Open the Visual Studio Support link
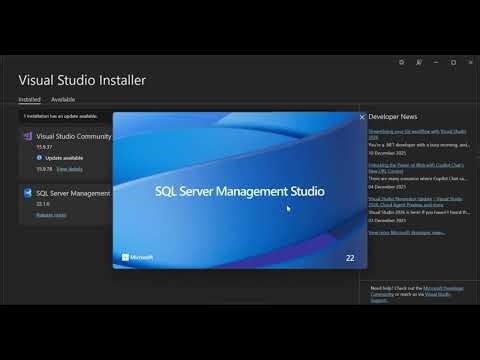This screenshot has width=480, height=360. (411, 297)
